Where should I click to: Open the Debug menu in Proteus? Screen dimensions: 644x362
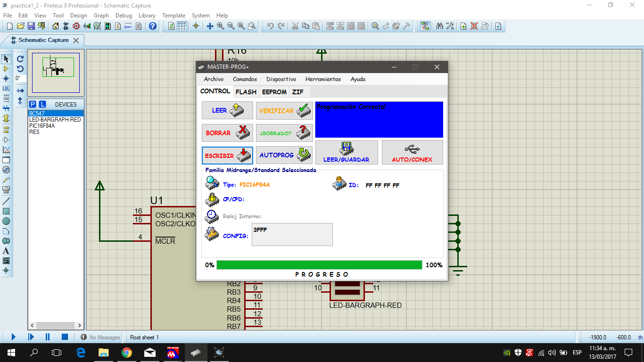click(124, 15)
